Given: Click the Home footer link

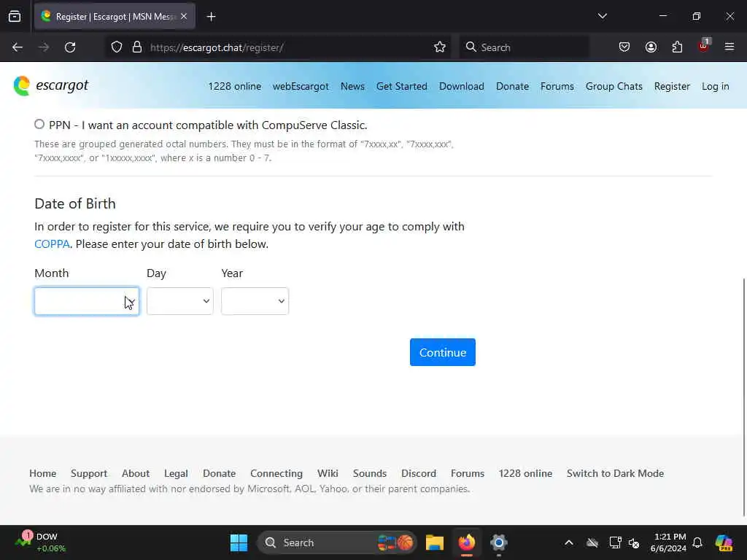Looking at the screenshot, I should point(43,473).
